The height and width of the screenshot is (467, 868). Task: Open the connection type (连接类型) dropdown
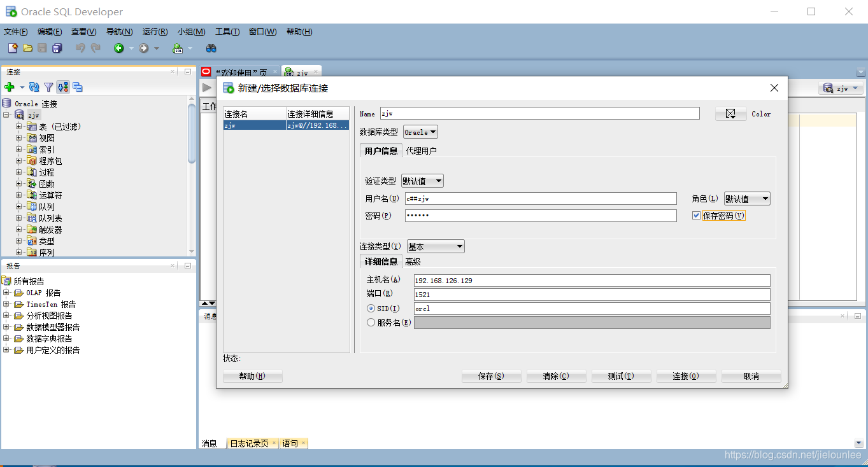click(436, 246)
